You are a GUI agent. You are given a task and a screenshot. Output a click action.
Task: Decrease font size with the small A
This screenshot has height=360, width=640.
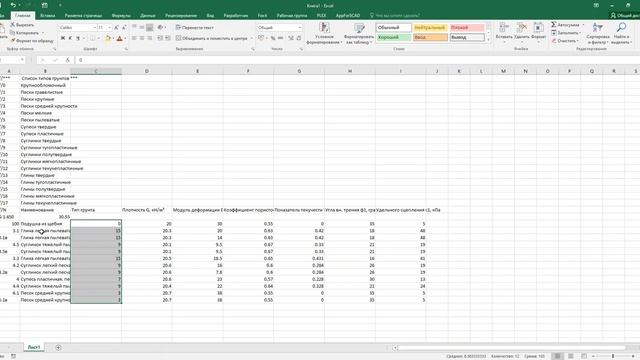[x=124, y=27]
